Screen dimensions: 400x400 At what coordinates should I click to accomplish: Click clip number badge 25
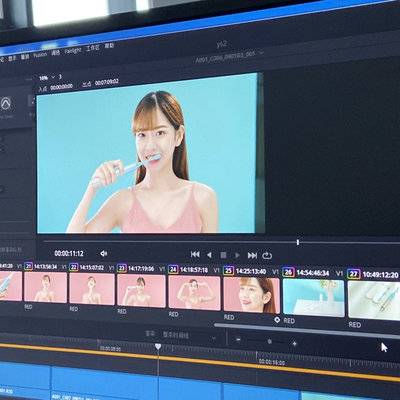point(228,270)
